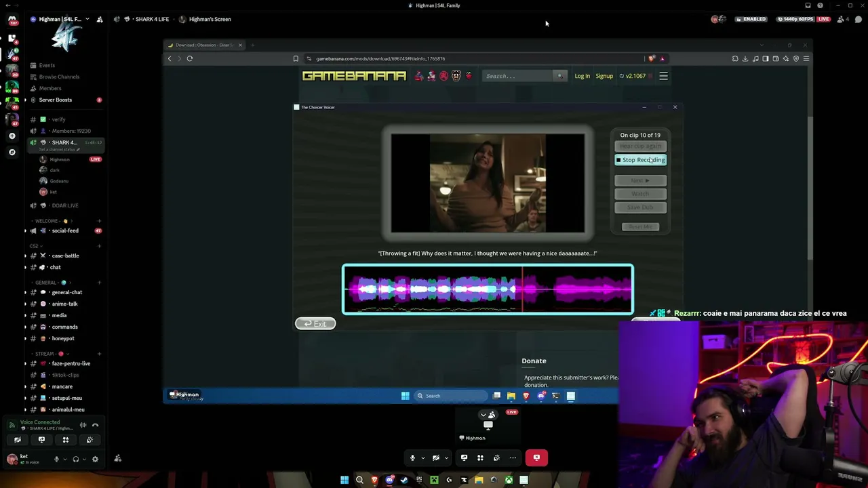Open the GameBanana hamburger menu
Screen dimensions: 868x488
(x=663, y=76)
